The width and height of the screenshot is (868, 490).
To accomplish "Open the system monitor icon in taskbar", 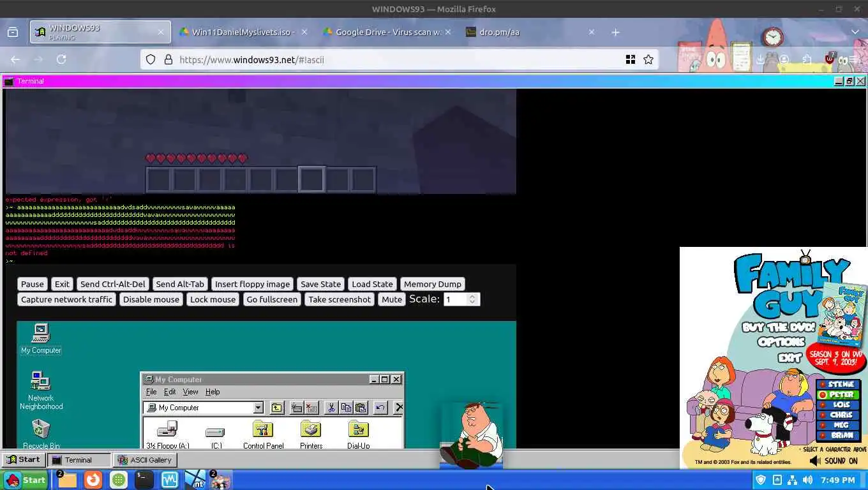I will [170, 480].
